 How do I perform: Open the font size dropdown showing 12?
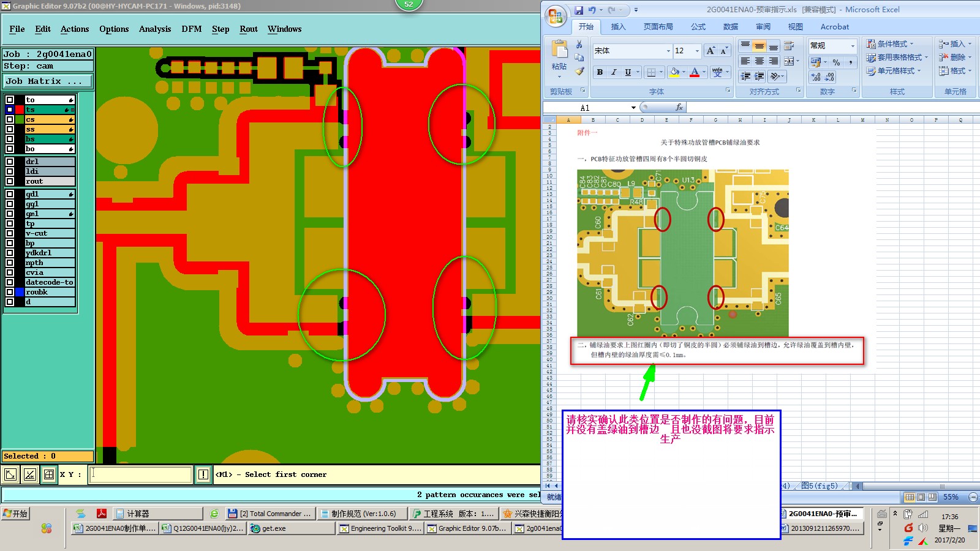click(697, 51)
